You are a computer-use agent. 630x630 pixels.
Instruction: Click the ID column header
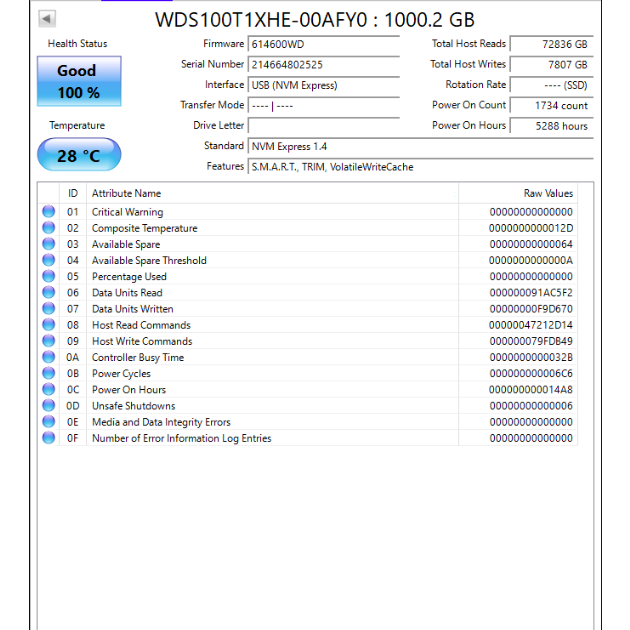point(73,193)
